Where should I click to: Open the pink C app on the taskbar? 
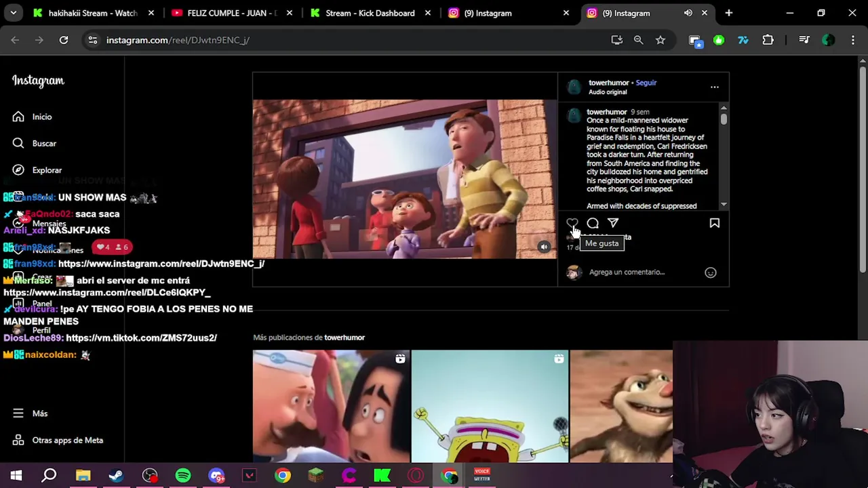coord(349,476)
